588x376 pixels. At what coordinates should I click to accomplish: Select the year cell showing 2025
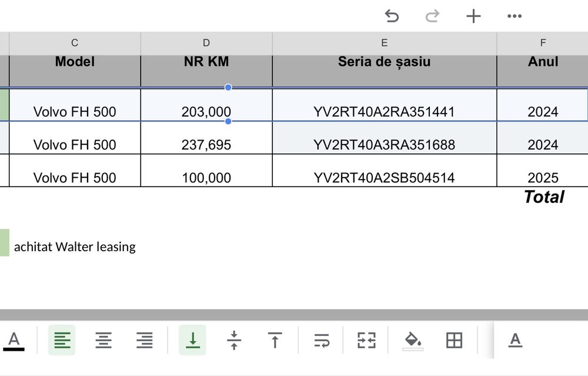pos(543,171)
